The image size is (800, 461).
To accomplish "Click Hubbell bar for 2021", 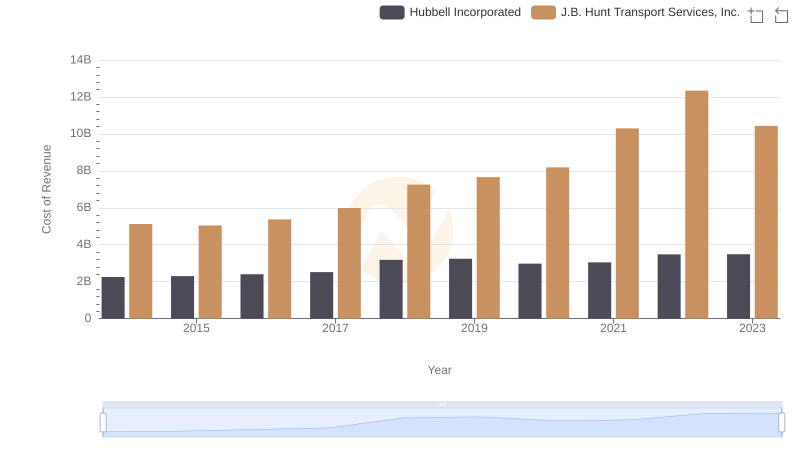I will [x=599, y=290].
